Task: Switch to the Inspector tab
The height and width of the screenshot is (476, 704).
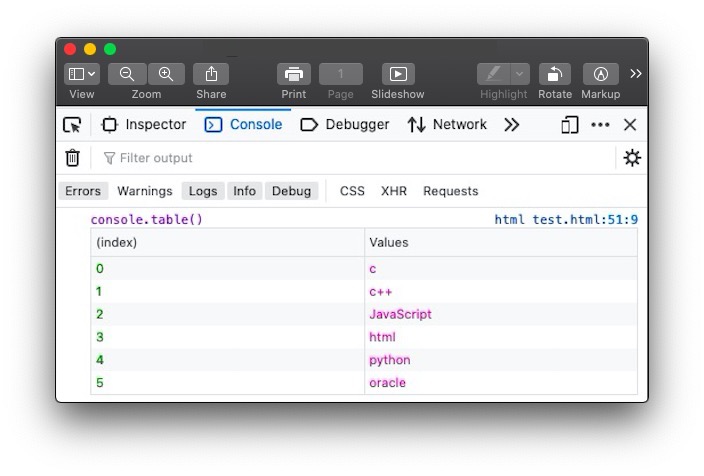Action: [144, 124]
